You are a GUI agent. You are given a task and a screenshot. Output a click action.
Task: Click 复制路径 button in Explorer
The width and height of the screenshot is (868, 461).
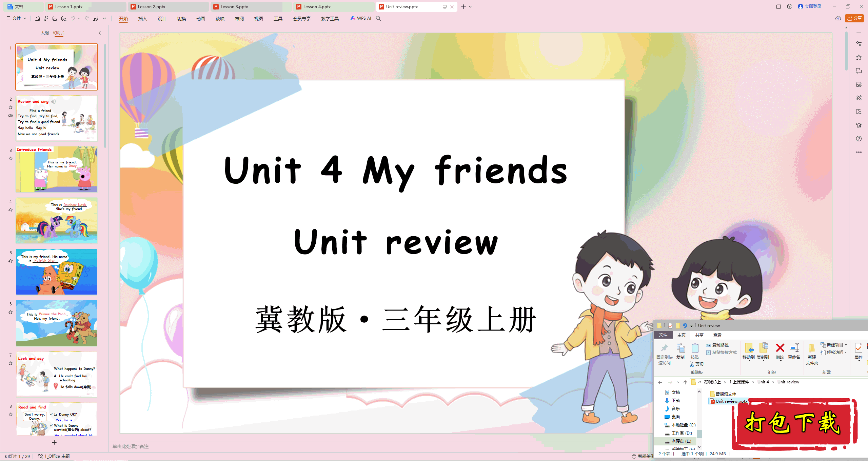point(717,345)
